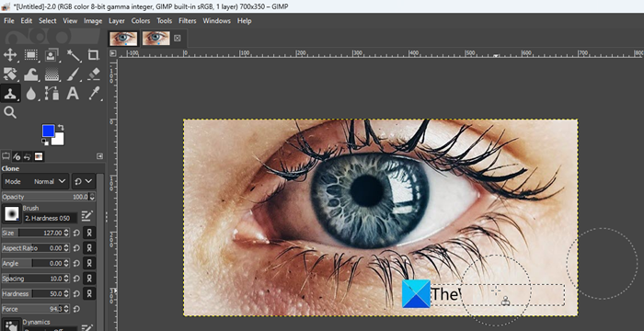Select the Blur/Sharpen droplet tool

pos(30,94)
